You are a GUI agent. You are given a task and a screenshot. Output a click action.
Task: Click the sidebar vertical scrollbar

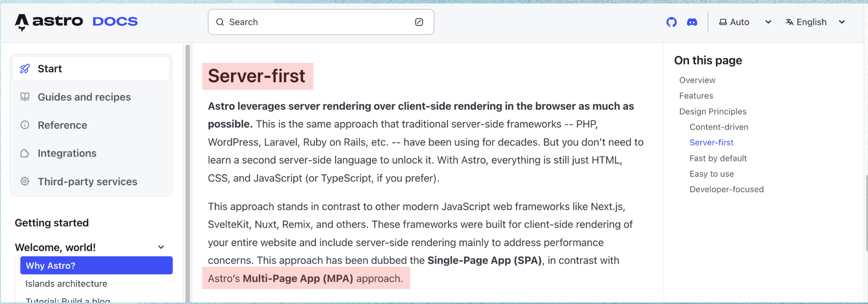point(188,173)
